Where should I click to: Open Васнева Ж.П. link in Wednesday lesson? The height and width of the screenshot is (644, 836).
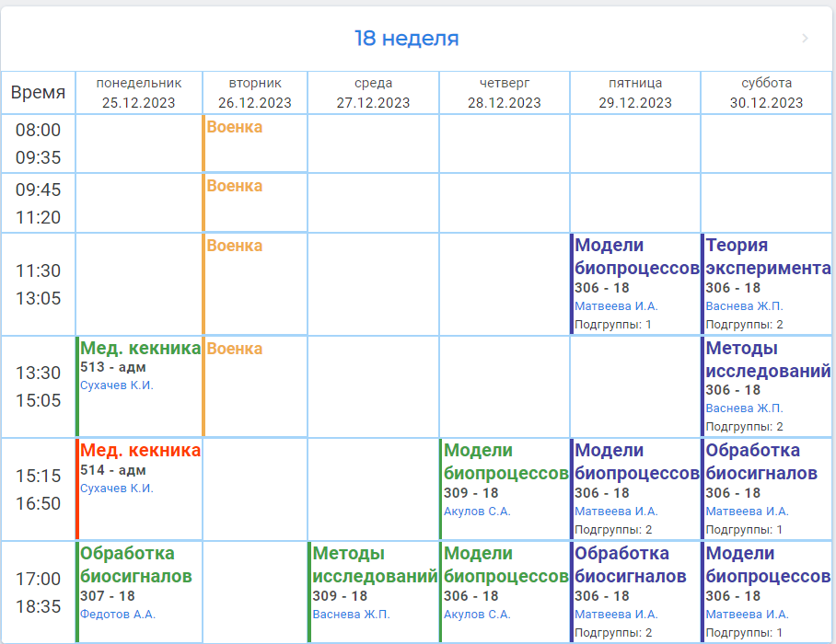coord(351,615)
